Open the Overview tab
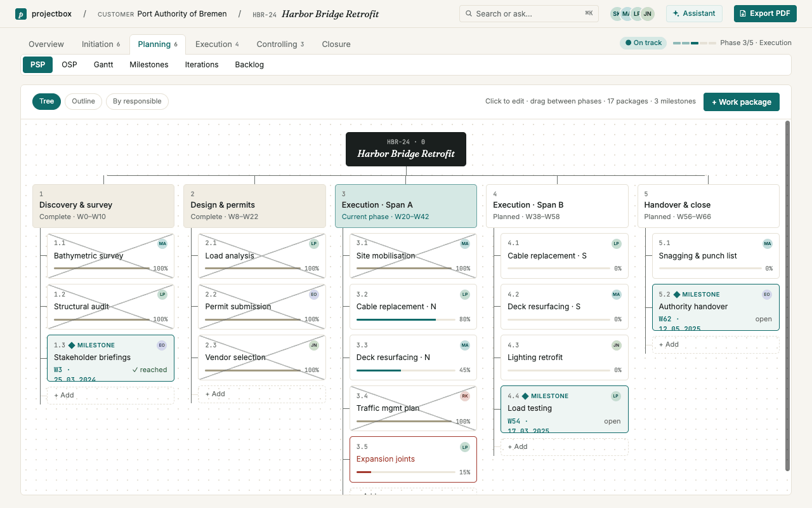Viewport: 812px width, 508px height. pos(46,44)
